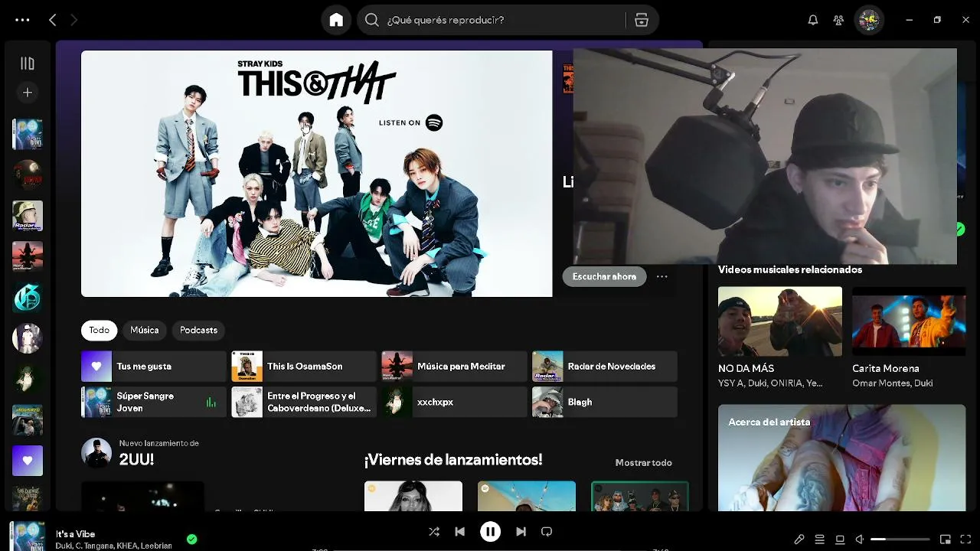Open the three-dots menu in title bar
Viewport: 980px width, 551px height.
click(22, 20)
